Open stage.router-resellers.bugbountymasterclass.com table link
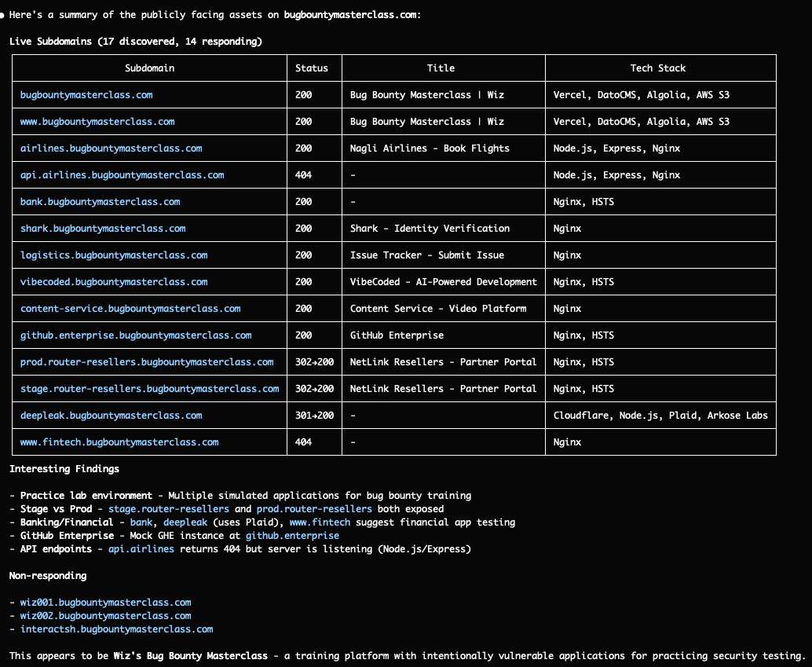812x667 pixels. 150,389
